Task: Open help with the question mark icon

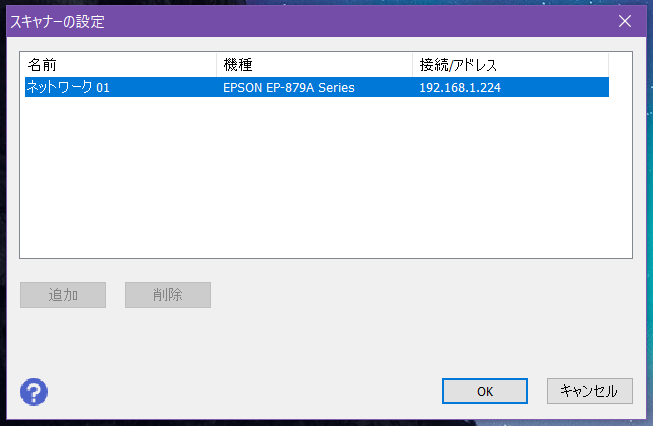Action: coord(34,391)
